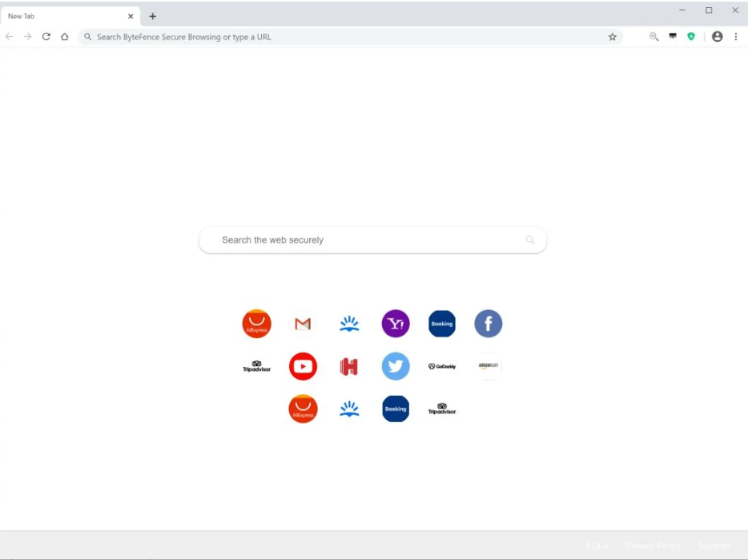Open the ByteFence green shield extension
Image resolution: width=748 pixels, height=560 pixels.
(691, 36)
